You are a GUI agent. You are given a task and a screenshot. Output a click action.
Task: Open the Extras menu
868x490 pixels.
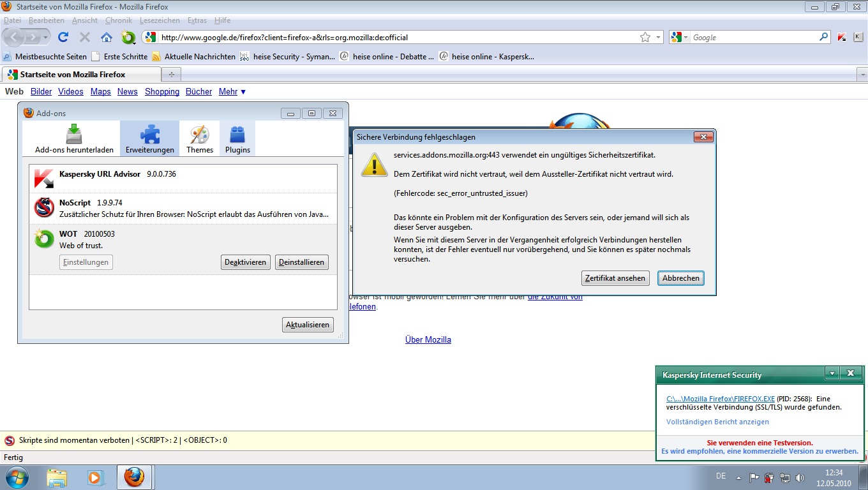point(197,20)
